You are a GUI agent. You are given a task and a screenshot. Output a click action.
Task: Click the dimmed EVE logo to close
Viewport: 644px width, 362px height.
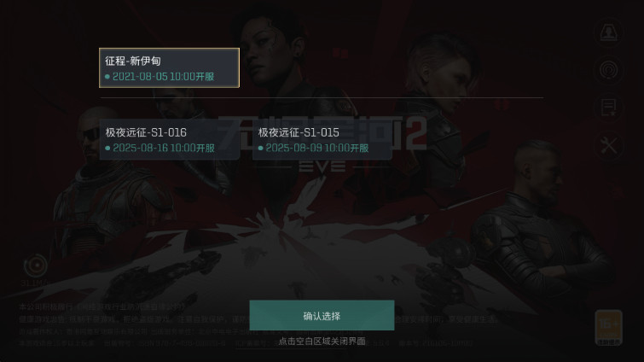coord(322,166)
